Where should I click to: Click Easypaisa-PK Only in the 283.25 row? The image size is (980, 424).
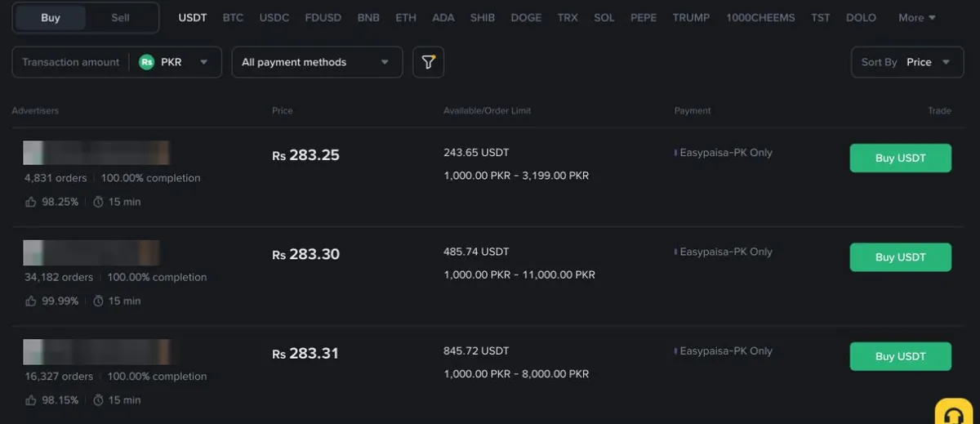click(726, 153)
